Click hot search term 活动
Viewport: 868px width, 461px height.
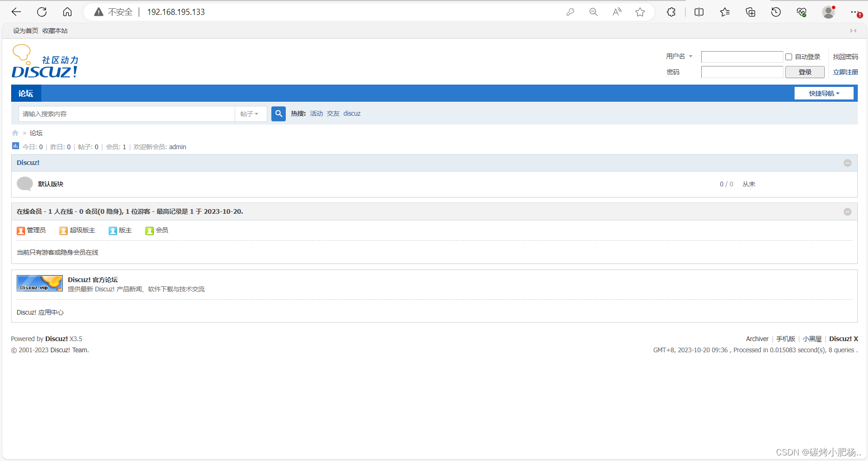[316, 113]
